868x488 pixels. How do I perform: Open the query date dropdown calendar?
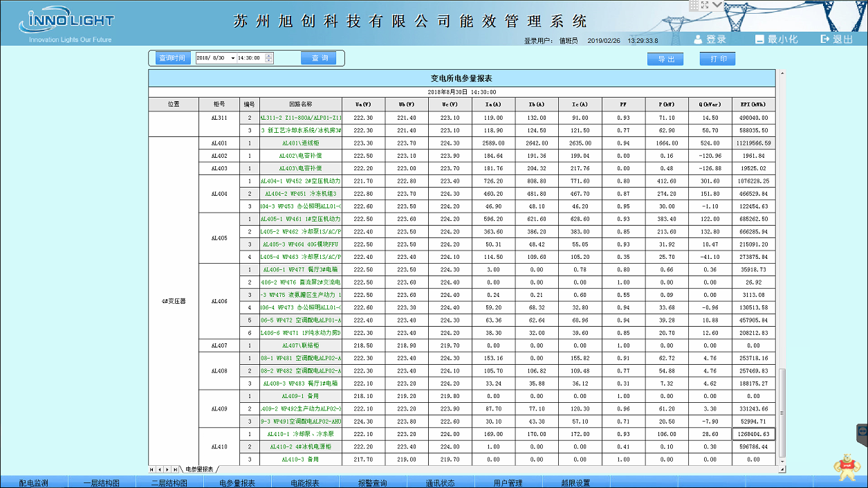tap(233, 58)
